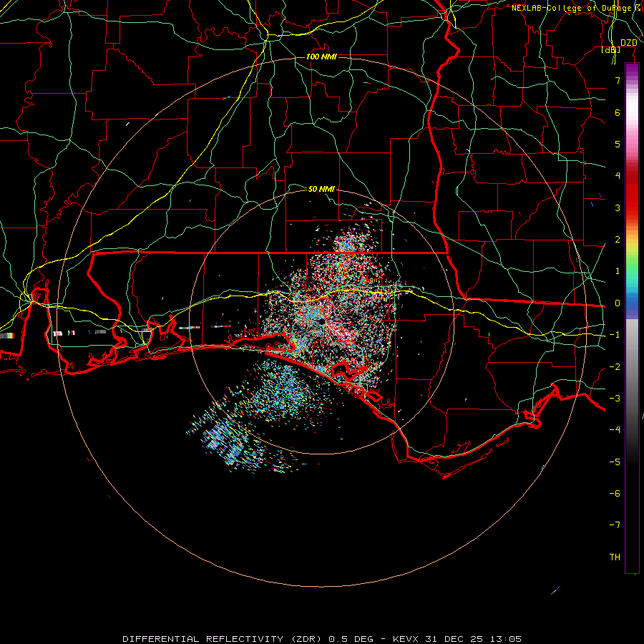
Task: Click the -2 value on color scale
Action: point(615,367)
